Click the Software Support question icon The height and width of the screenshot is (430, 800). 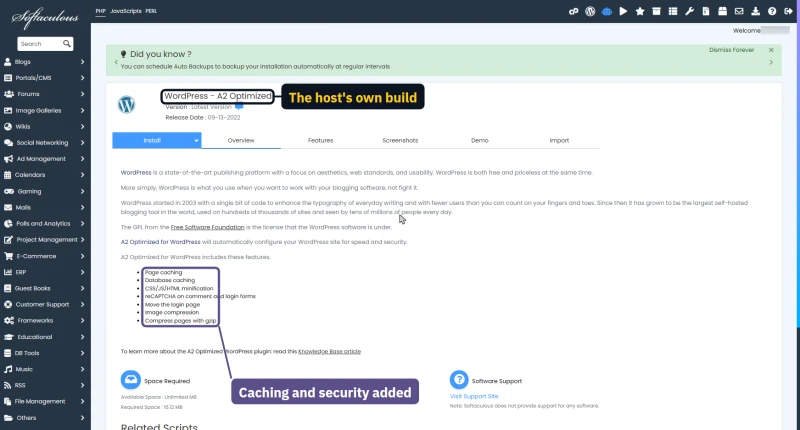[459, 380]
